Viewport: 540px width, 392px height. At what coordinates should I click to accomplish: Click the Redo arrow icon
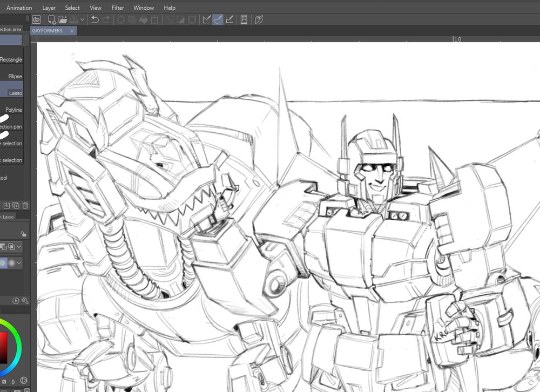click(106, 20)
